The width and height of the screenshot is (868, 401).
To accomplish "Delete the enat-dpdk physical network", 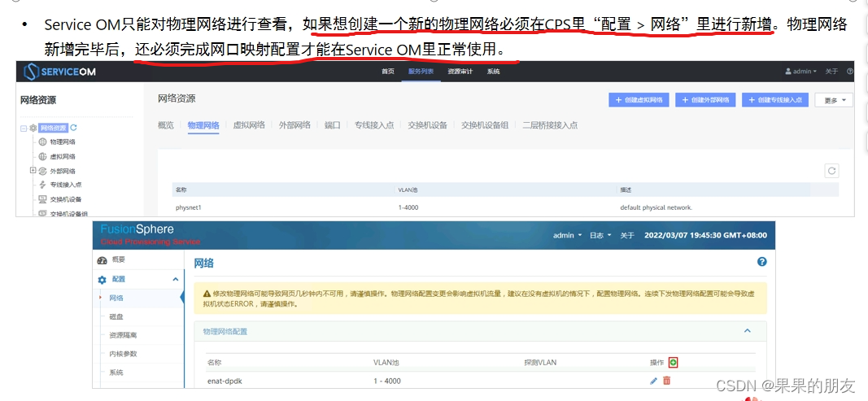I will point(666,381).
